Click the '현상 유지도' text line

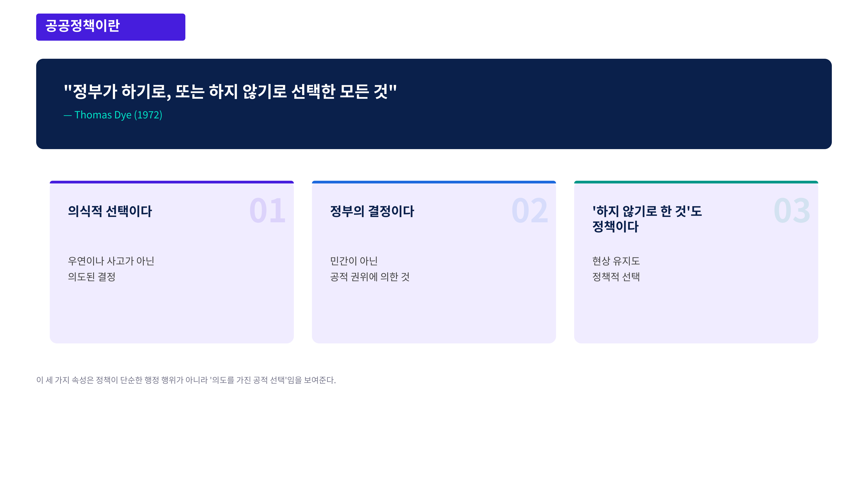click(616, 261)
